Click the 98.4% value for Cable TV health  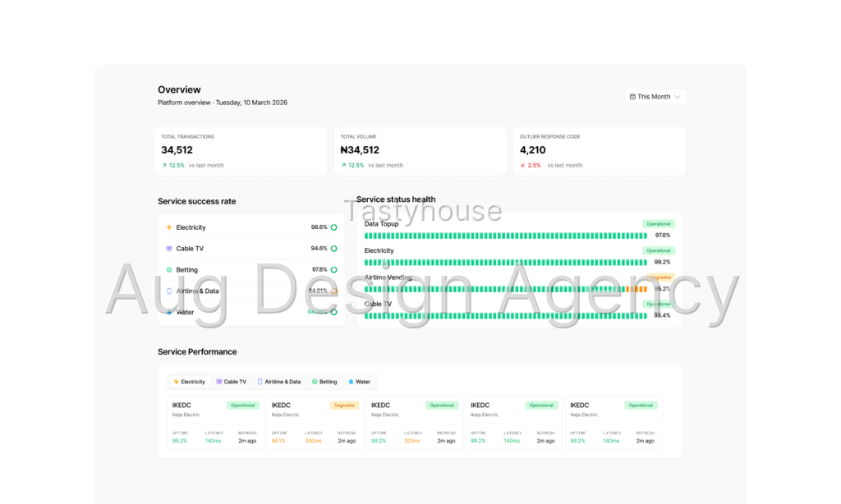(663, 316)
